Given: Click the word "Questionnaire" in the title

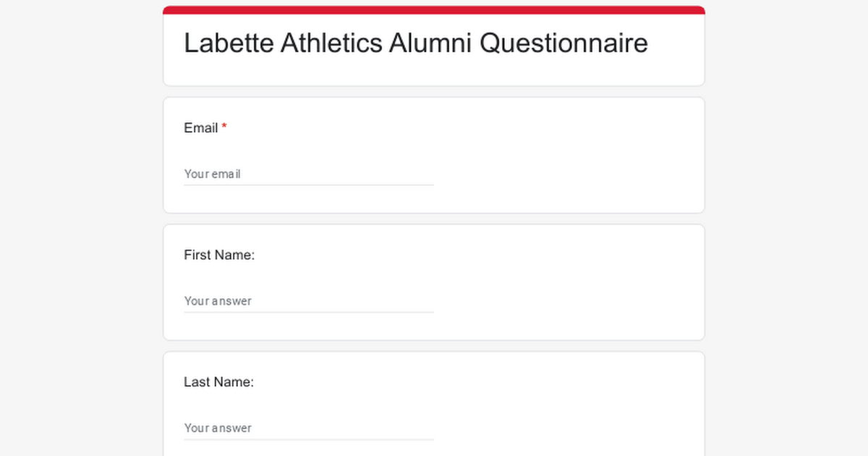Looking at the screenshot, I should click(x=563, y=43).
